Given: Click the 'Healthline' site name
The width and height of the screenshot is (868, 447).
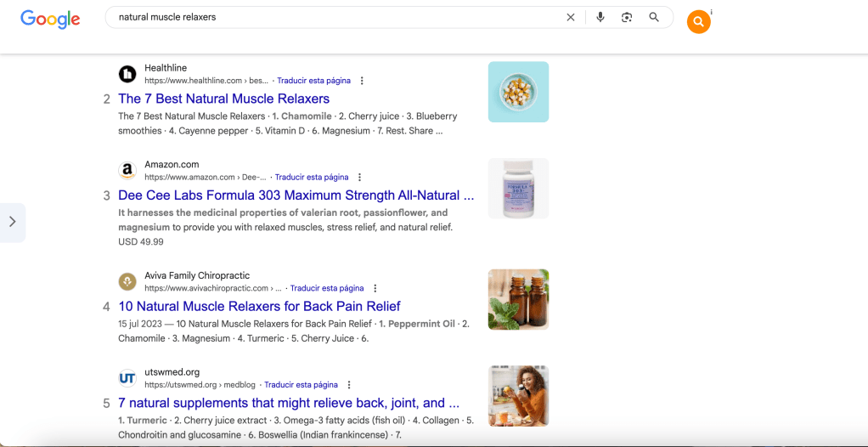Looking at the screenshot, I should click(166, 68).
